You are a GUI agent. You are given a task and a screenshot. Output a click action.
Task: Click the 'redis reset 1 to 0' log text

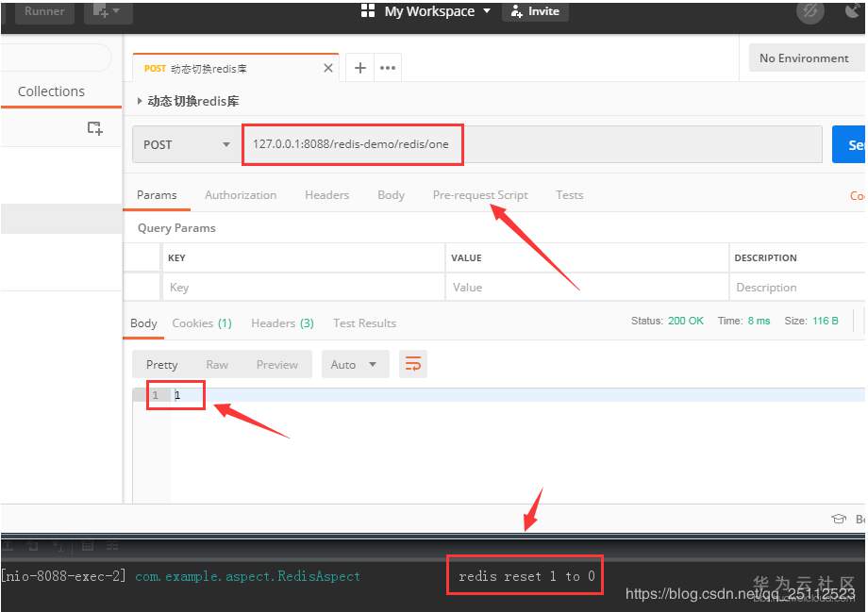point(526,576)
